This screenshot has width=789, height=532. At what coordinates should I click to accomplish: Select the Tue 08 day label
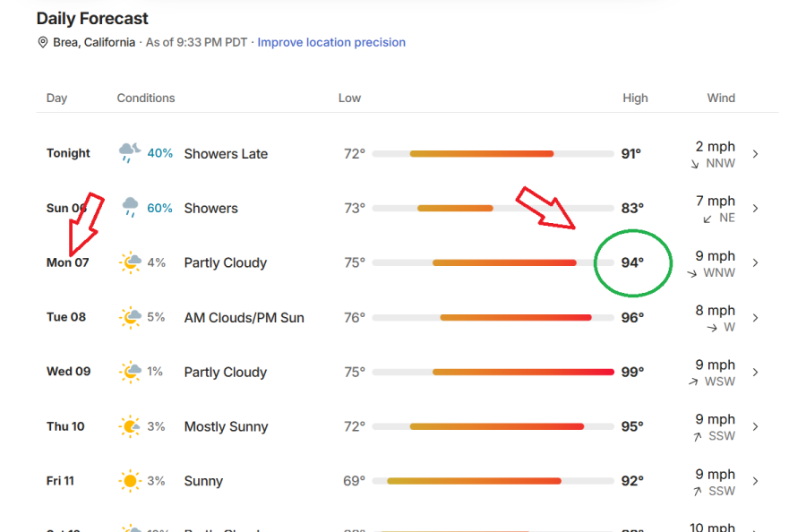(66, 317)
